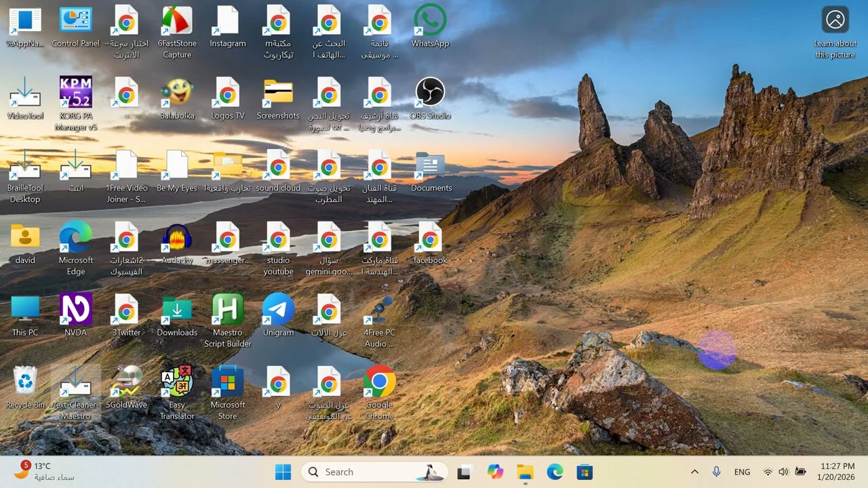This screenshot has width=868, height=488.
Task: Show hidden system tray icons
Action: point(694,472)
